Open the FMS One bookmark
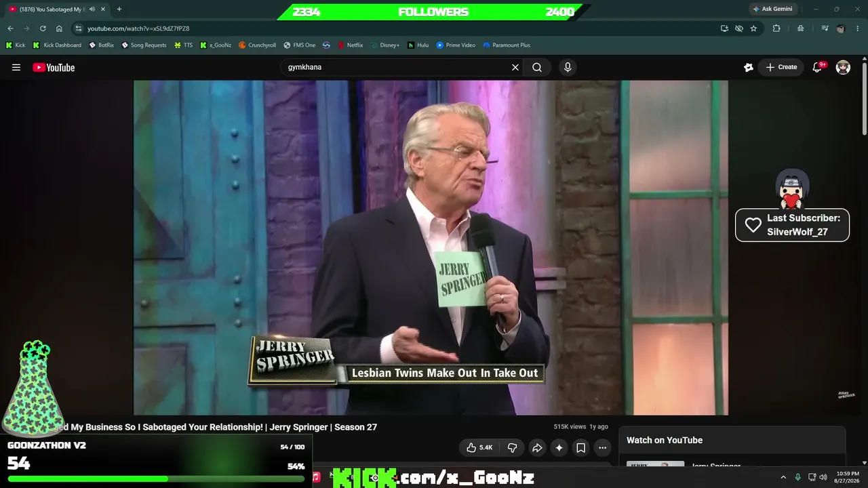This screenshot has height=488, width=868. [x=300, y=45]
